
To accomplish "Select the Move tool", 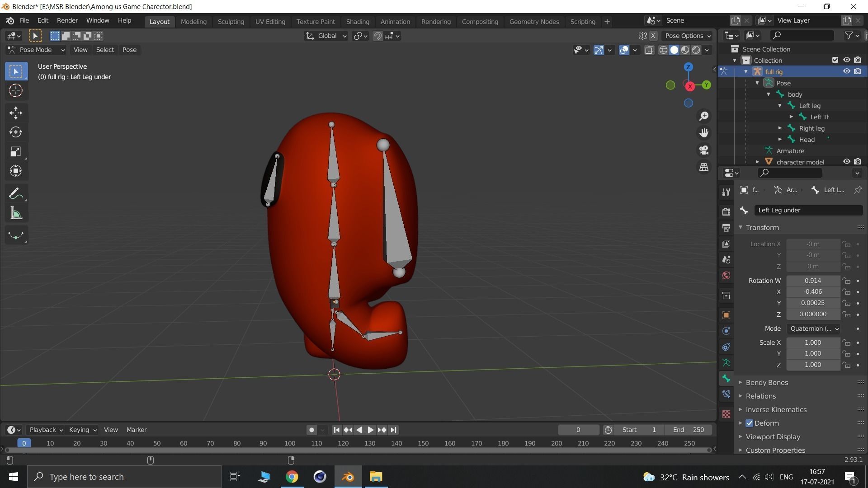I will pyautogui.click(x=16, y=113).
